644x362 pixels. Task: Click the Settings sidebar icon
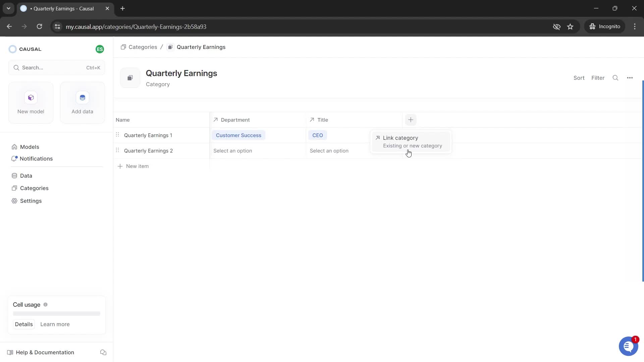(x=14, y=201)
